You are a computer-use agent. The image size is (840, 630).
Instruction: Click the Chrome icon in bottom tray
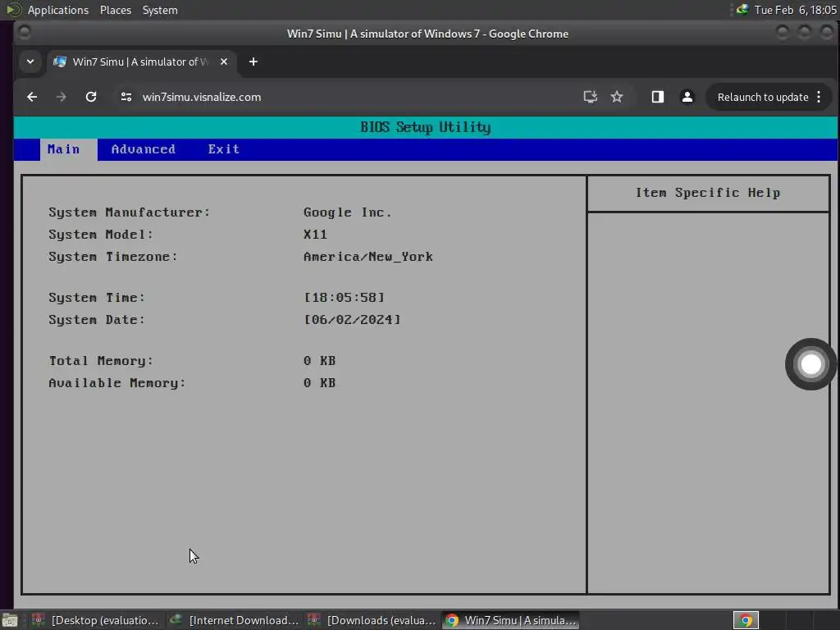click(x=746, y=620)
